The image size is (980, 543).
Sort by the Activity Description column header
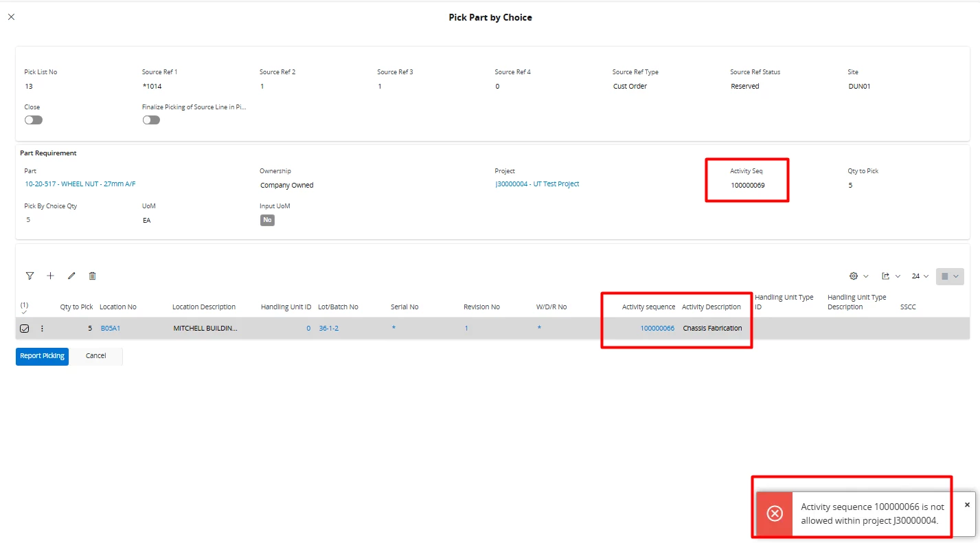[711, 307]
